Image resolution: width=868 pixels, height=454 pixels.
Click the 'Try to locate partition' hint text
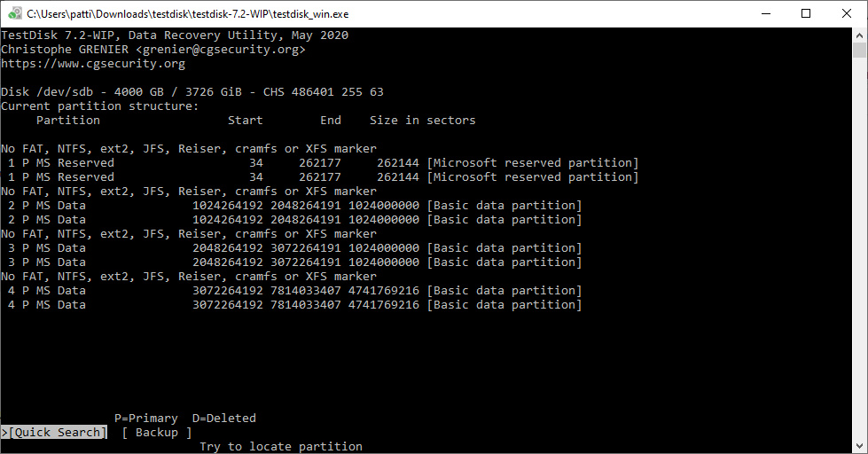pos(281,446)
